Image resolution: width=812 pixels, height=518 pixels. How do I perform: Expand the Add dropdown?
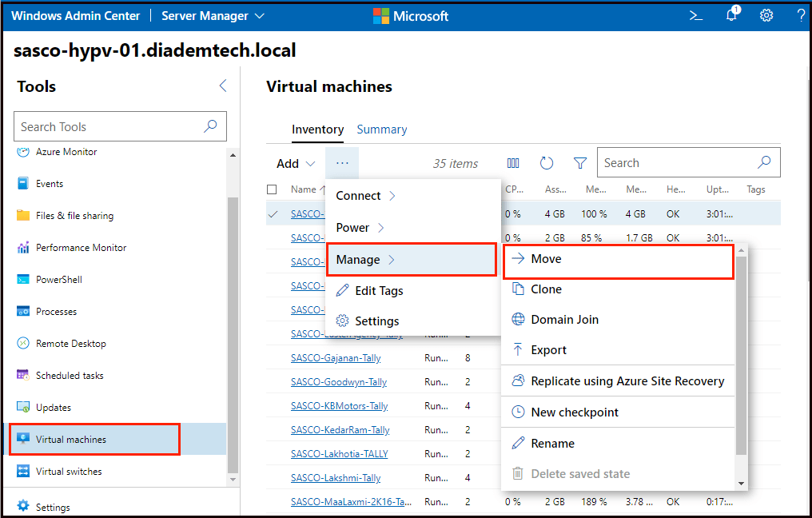click(294, 162)
